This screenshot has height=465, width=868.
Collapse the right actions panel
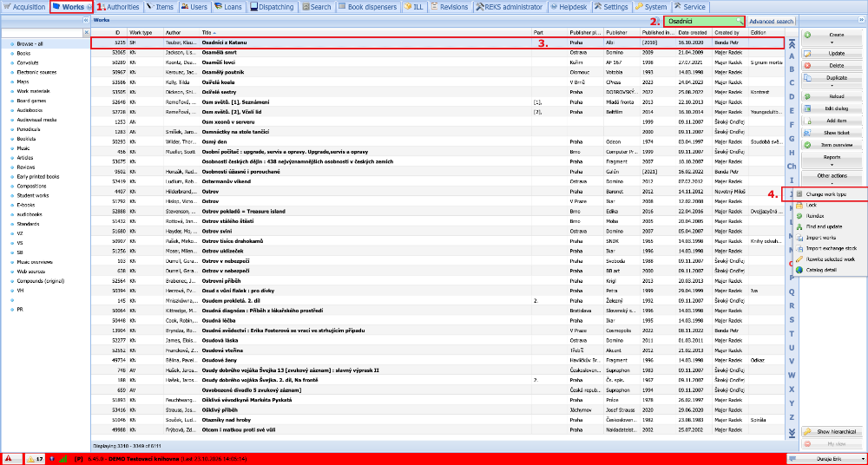pyautogui.click(x=861, y=20)
